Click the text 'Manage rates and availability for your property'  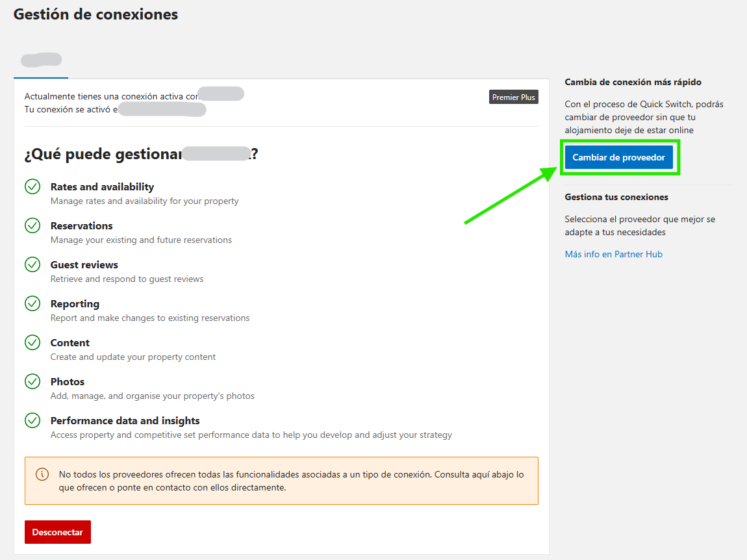[144, 201]
